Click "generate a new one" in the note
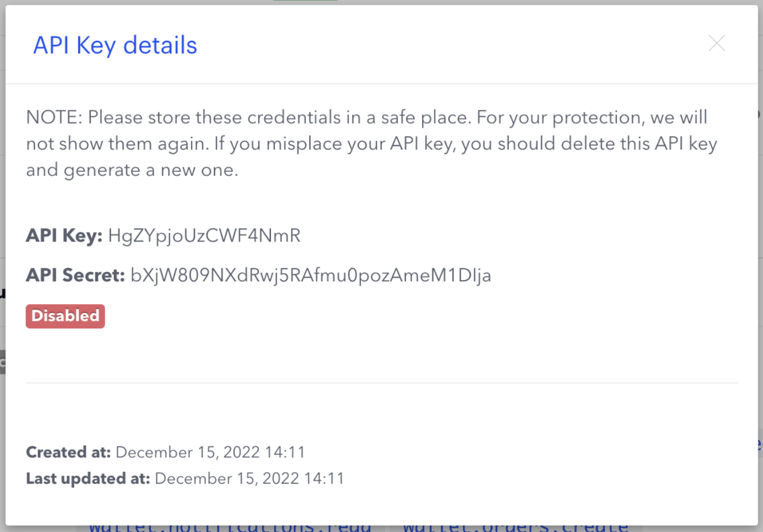Screen dimensions: 763x532 [151, 170]
